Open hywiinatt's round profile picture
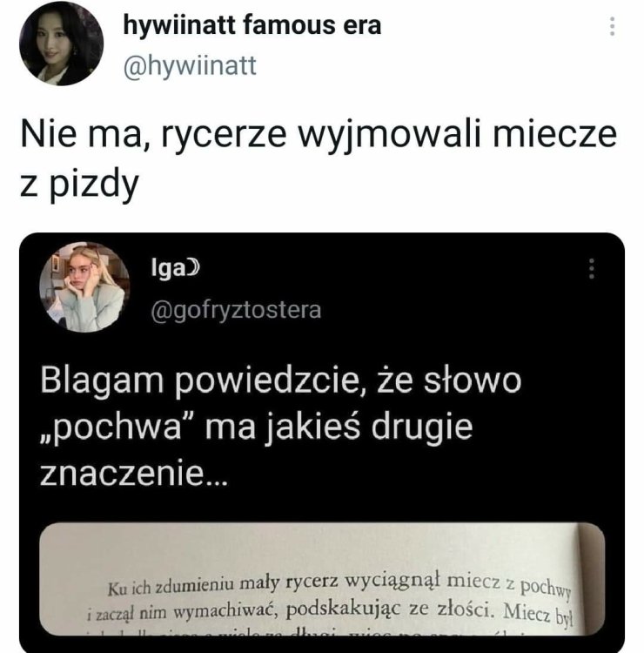 coord(61,44)
